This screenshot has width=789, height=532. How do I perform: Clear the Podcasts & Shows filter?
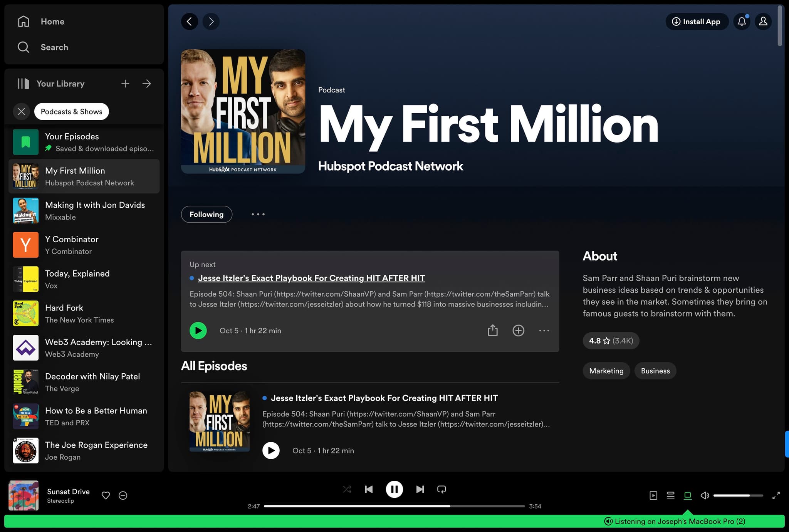(x=22, y=111)
